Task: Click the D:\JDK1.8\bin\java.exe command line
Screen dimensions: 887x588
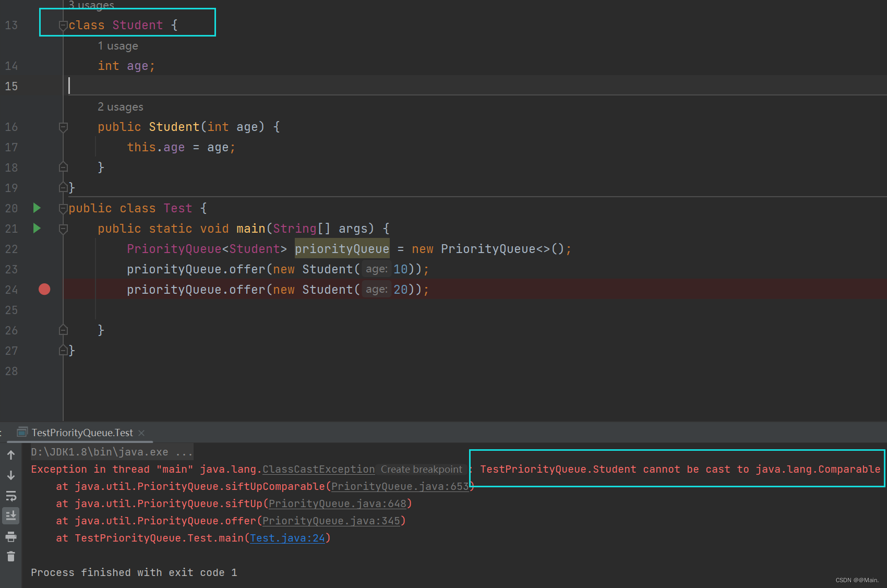Action: [112, 452]
